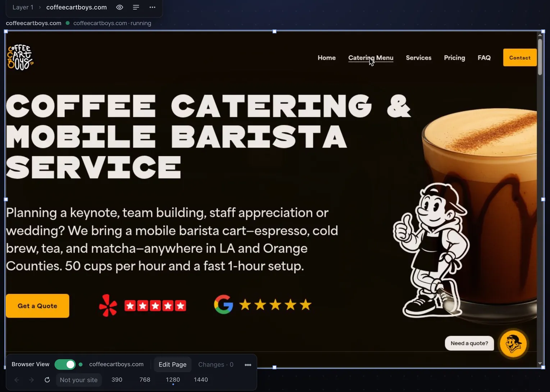Open the FAQ nav link
The width and height of the screenshot is (550, 392).
[x=484, y=58]
